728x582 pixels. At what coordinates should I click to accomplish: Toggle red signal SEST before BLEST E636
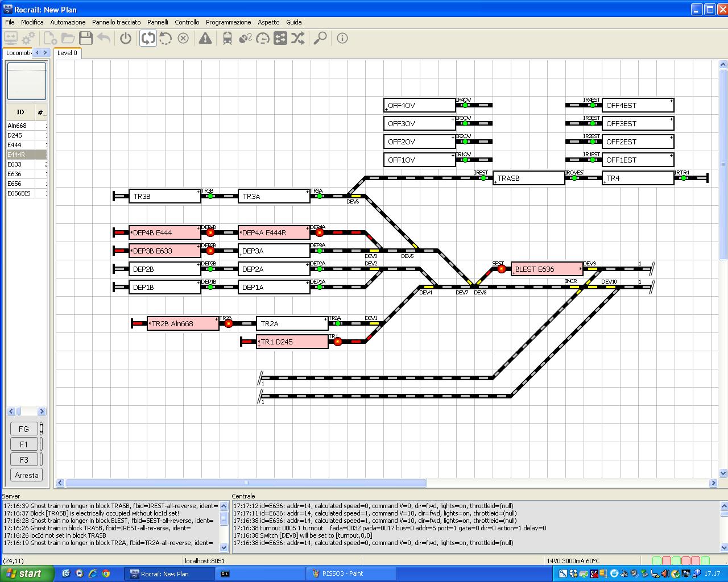pyautogui.click(x=501, y=269)
